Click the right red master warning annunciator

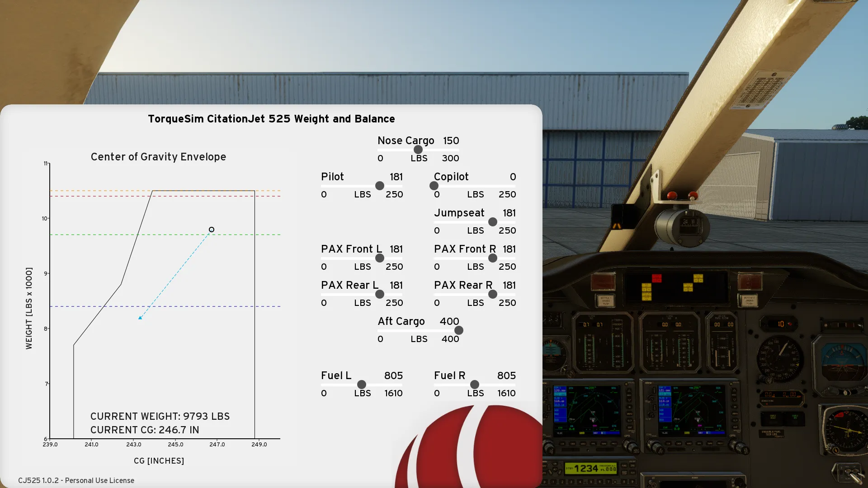coord(750,282)
